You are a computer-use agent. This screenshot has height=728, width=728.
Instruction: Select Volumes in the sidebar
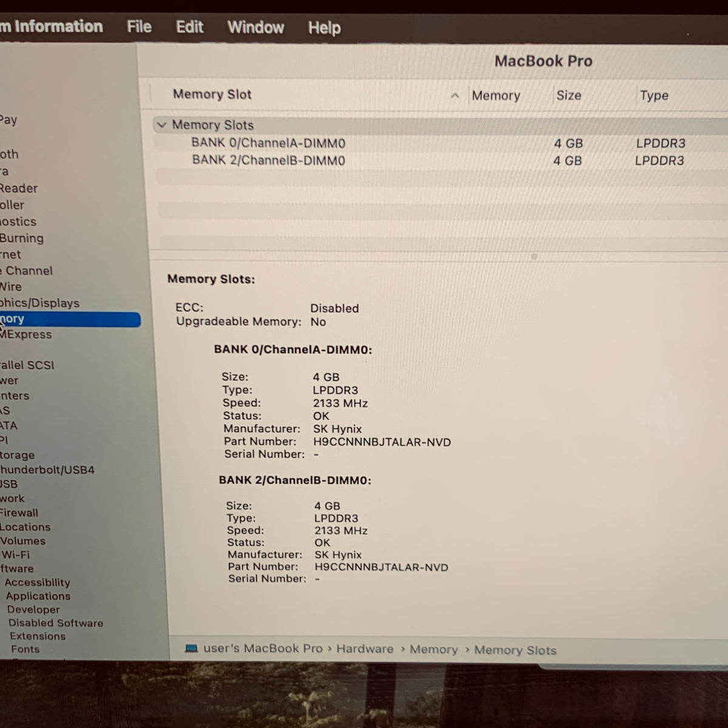tap(23, 541)
